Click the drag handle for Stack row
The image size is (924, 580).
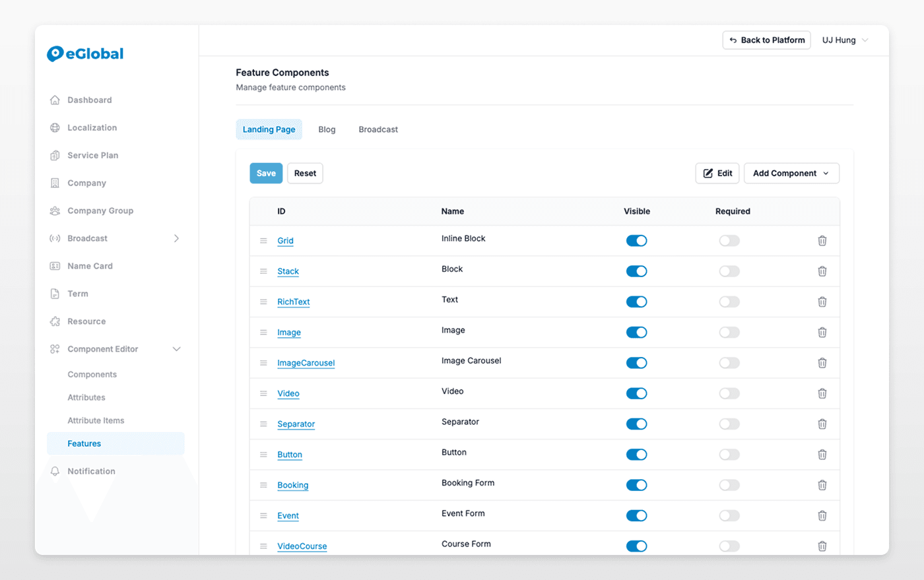pos(263,271)
